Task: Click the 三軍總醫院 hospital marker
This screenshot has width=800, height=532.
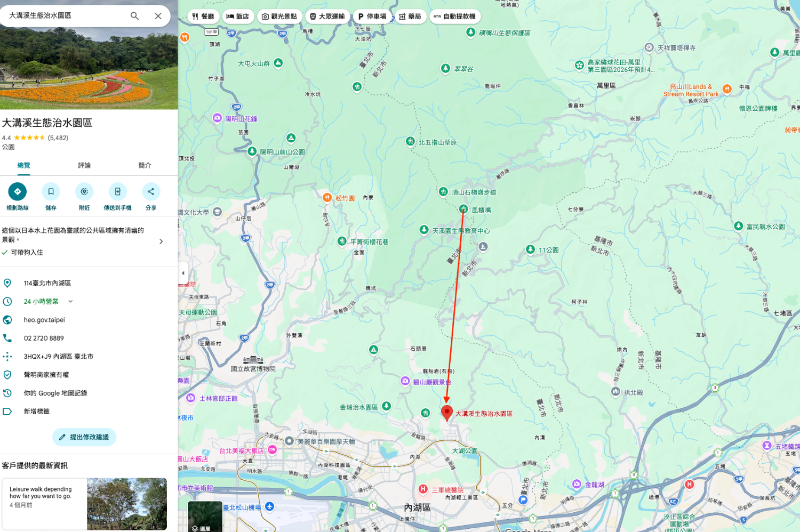Action: [423, 489]
